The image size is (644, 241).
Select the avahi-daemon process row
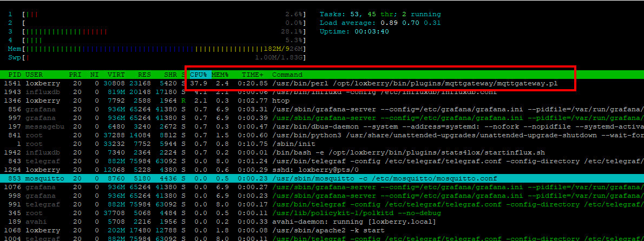coord(322,222)
